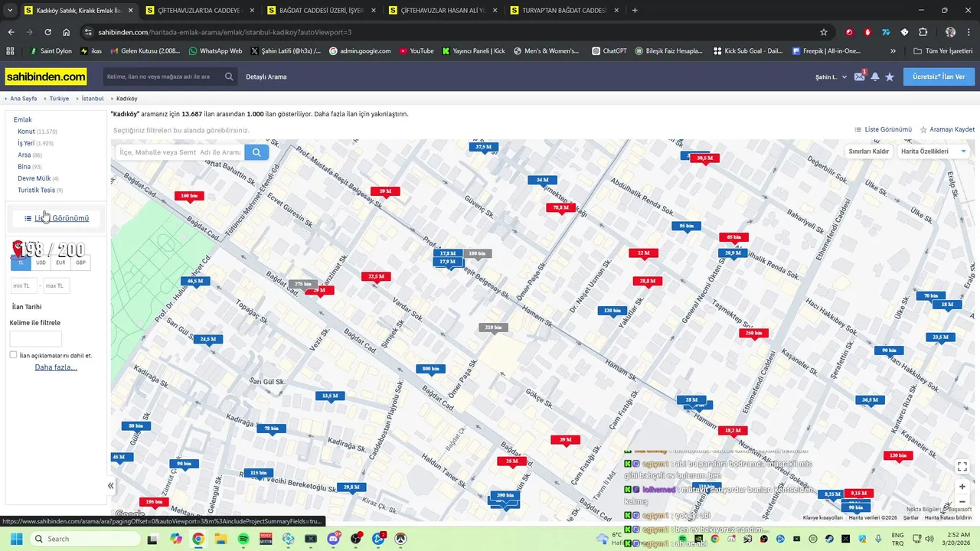Show more bookmarks overflow chevron
Image resolution: width=980 pixels, height=551 pixels.
point(893,51)
